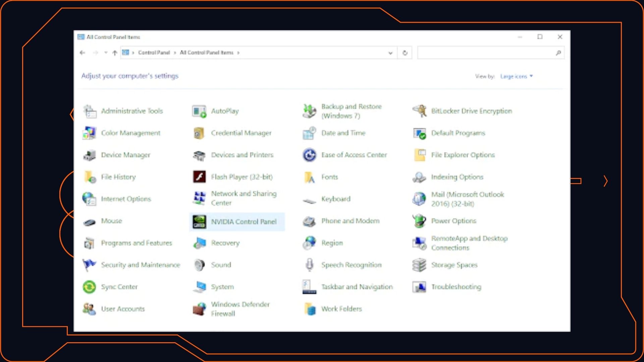This screenshot has width=644, height=362.
Task: Open Devices and Printers icon
Action: [x=199, y=155]
